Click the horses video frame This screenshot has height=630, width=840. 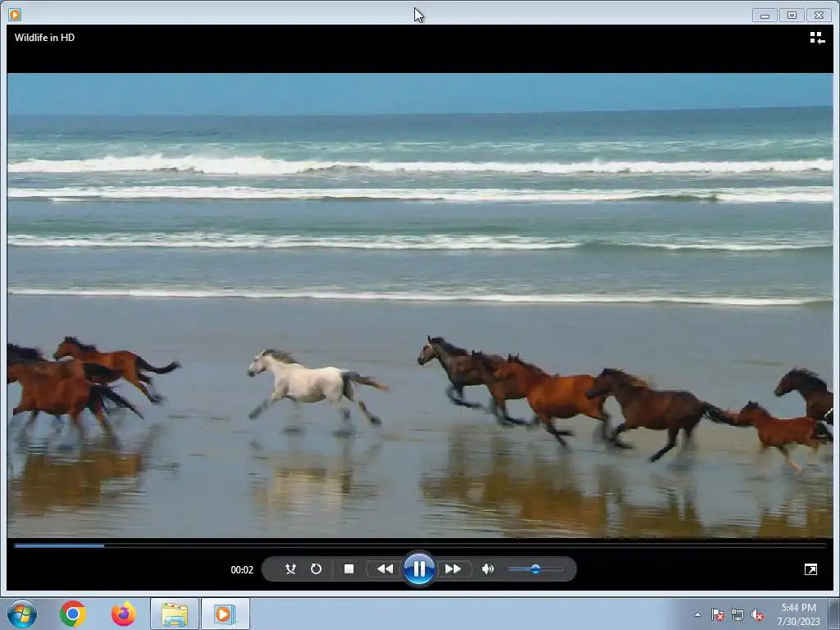click(x=420, y=305)
